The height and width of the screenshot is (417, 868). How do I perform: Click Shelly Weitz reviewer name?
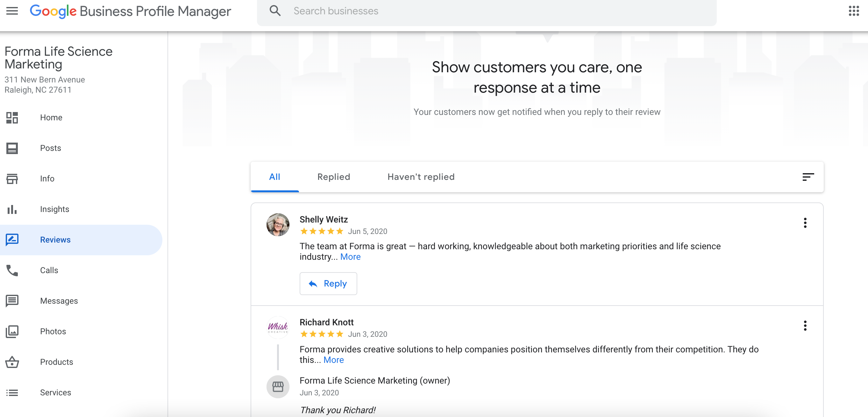pyautogui.click(x=324, y=220)
